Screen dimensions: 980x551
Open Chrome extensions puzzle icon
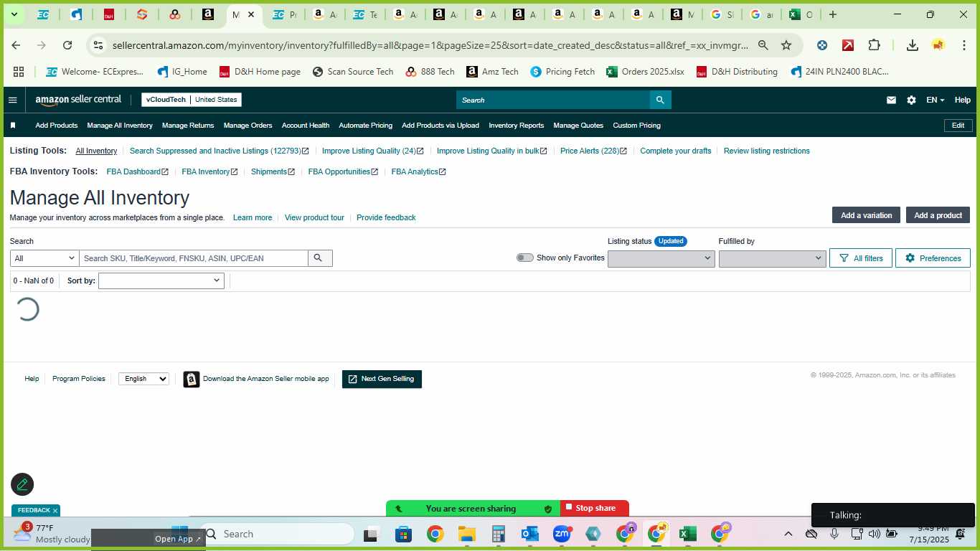coord(874,45)
